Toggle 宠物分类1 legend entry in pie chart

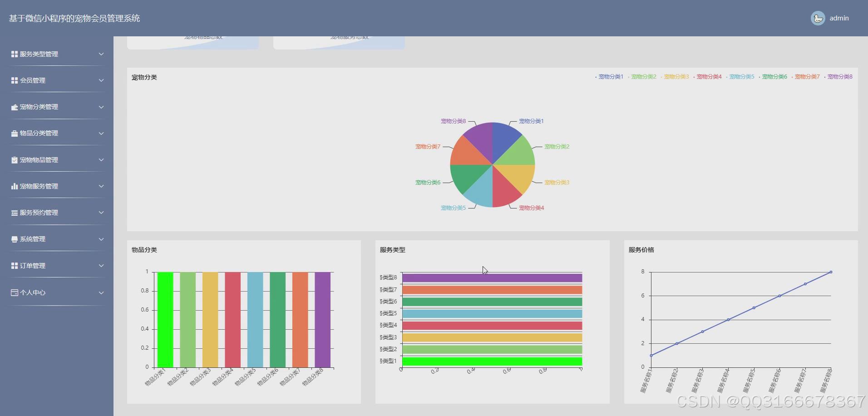click(x=610, y=77)
